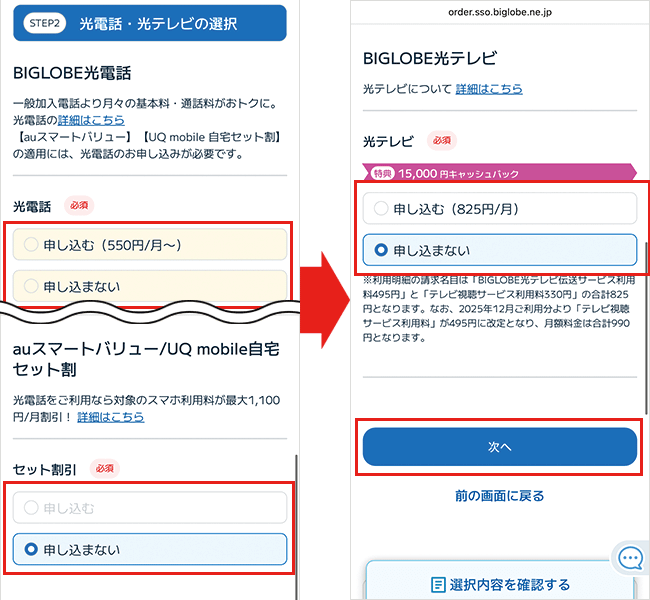Click the 必須 badge next to セット割引

click(x=104, y=468)
